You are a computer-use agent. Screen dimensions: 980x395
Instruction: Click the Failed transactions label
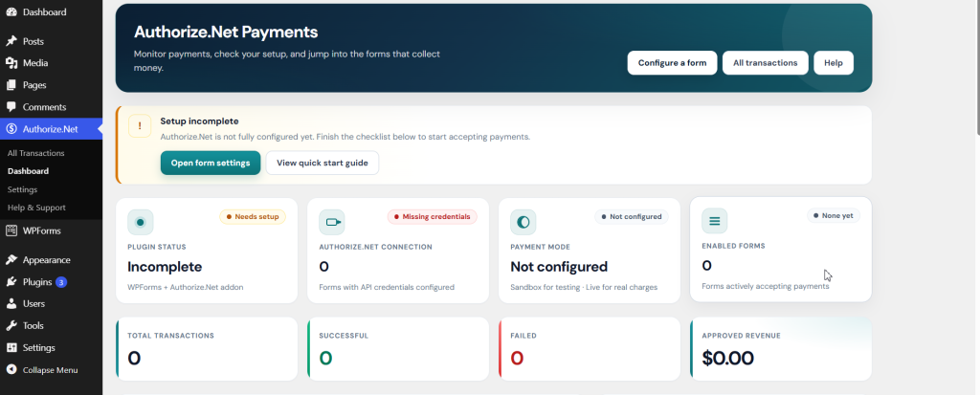pos(523,336)
